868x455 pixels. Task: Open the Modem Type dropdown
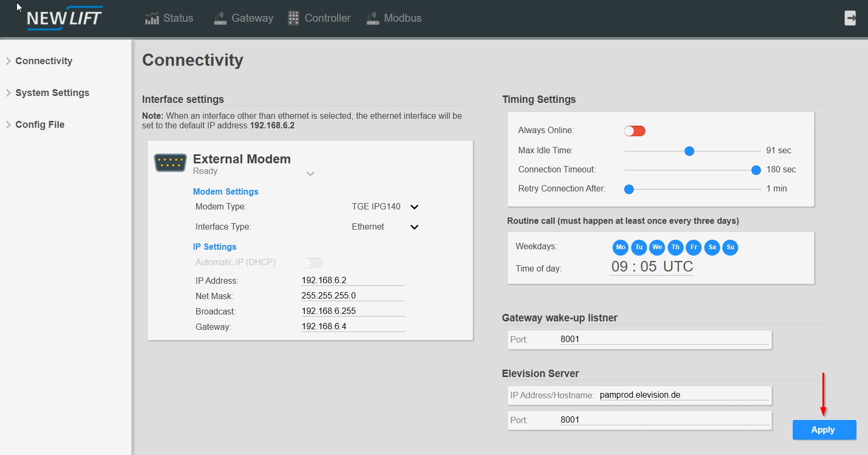[x=414, y=207]
